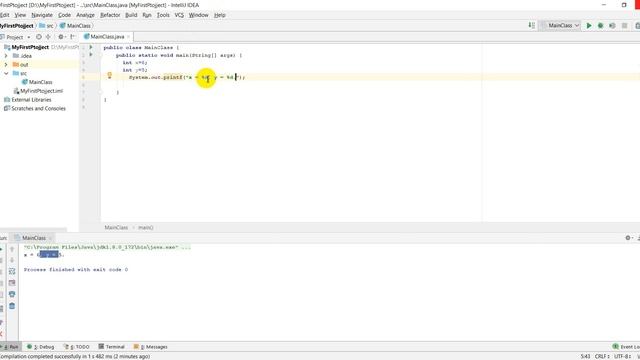Viewport: 640px width, 360px height.
Task: Click the up arrow in Run console toolbar
Action: click(12, 249)
